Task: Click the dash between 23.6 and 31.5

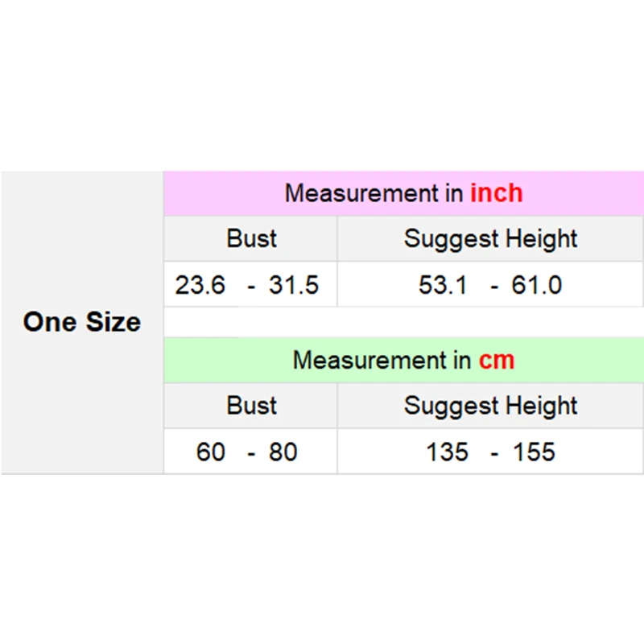Action: [252, 286]
